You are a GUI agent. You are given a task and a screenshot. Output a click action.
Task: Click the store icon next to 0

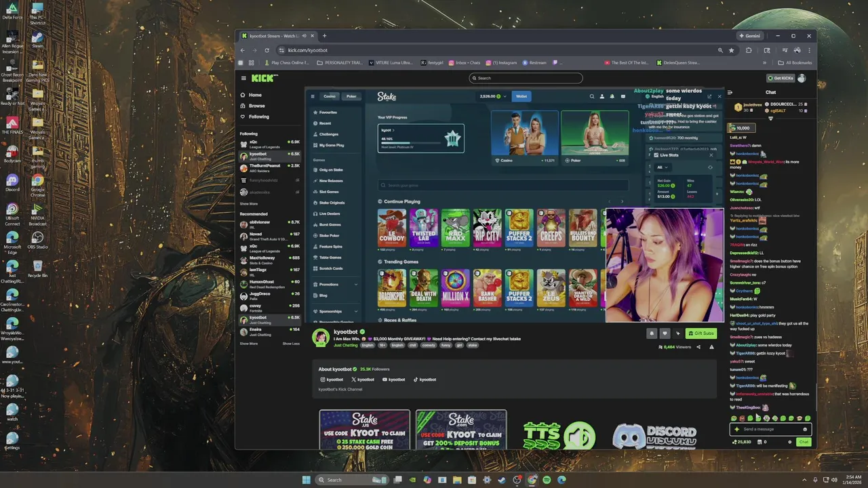click(760, 442)
